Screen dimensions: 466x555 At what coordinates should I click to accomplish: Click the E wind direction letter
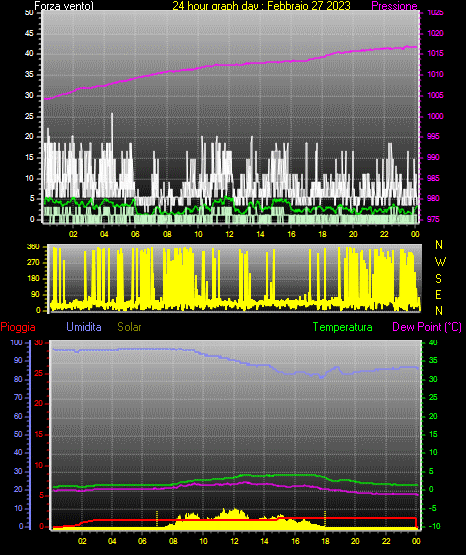[x=438, y=294]
